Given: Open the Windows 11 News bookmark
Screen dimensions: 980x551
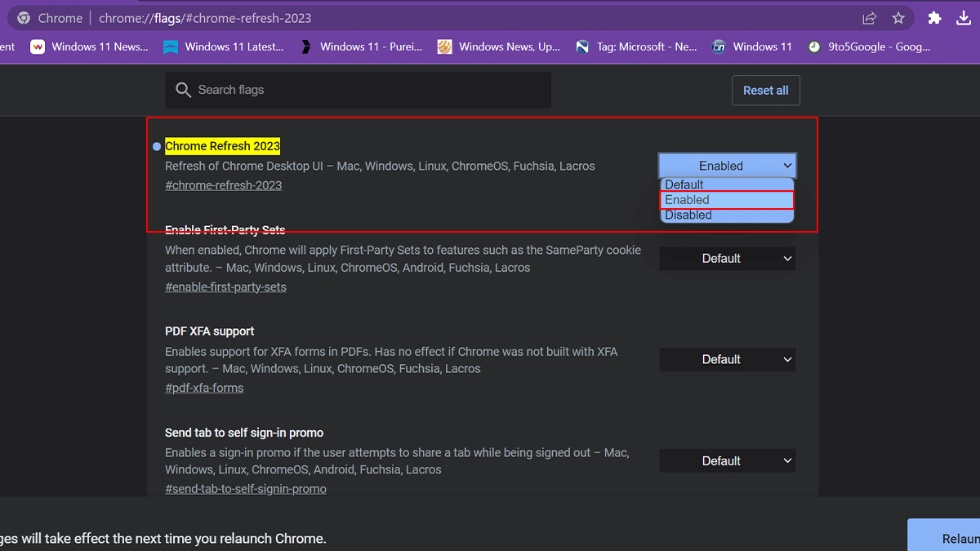Looking at the screenshot, I should click(x=90, y=47).
